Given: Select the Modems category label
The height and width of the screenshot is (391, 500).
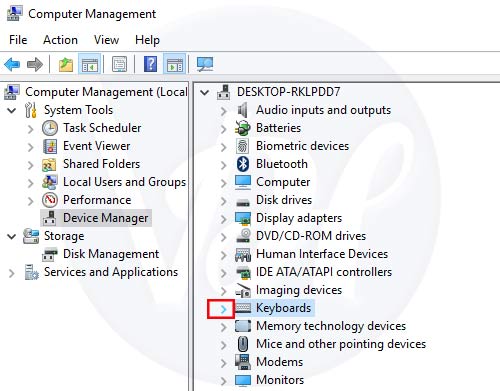Looking at the screenshot, I should click(279, 362).
